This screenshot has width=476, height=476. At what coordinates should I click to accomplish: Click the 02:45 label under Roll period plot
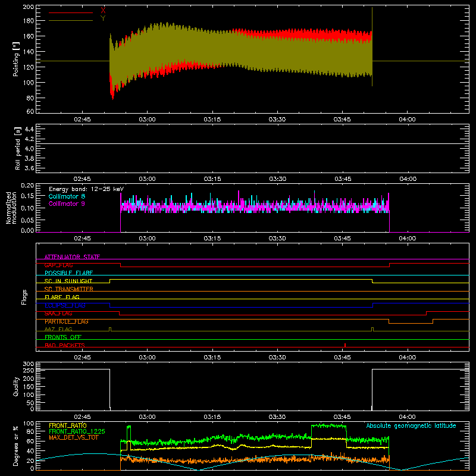click(82, 179)
